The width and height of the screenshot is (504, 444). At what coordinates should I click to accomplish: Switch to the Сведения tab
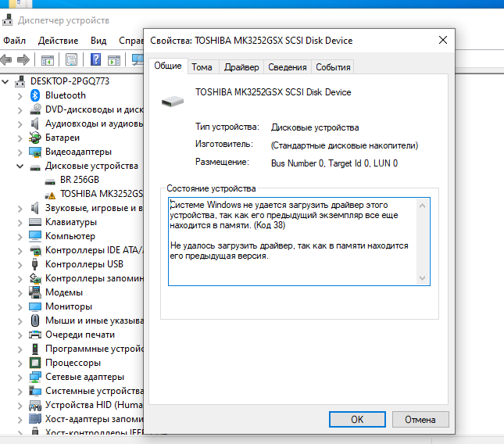pos(288,67)
